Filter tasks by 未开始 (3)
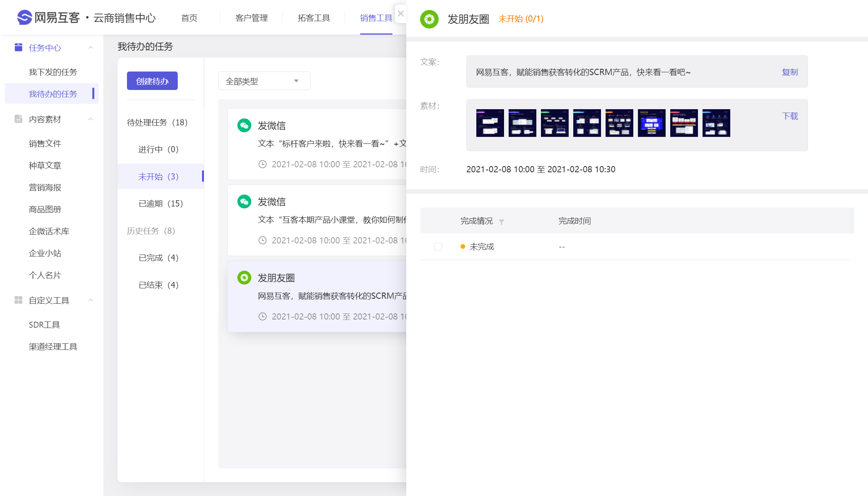Viewport: 868px width, 496px height. (x=161, y=176)
